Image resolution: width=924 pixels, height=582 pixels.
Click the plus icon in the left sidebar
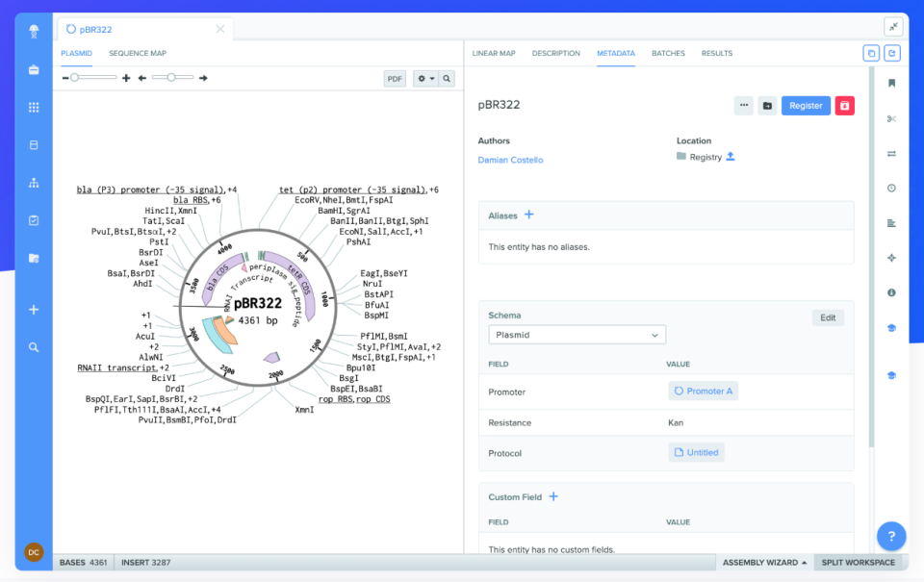[33, 309]
